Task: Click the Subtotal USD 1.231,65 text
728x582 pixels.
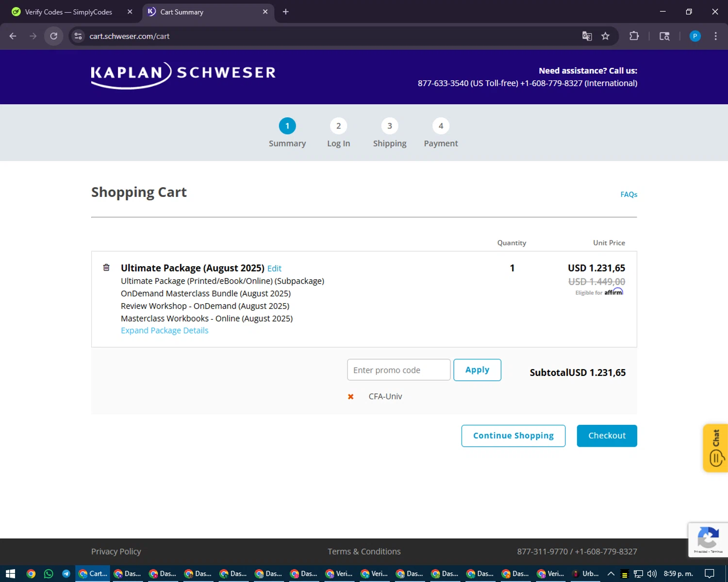Action: click(578, 372)
